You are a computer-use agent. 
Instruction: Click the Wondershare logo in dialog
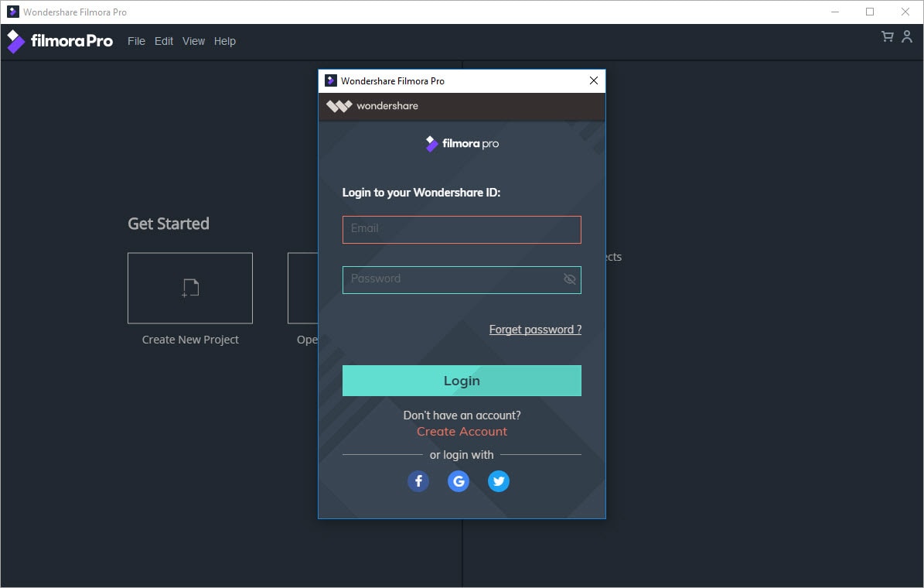tap(373, 106)
